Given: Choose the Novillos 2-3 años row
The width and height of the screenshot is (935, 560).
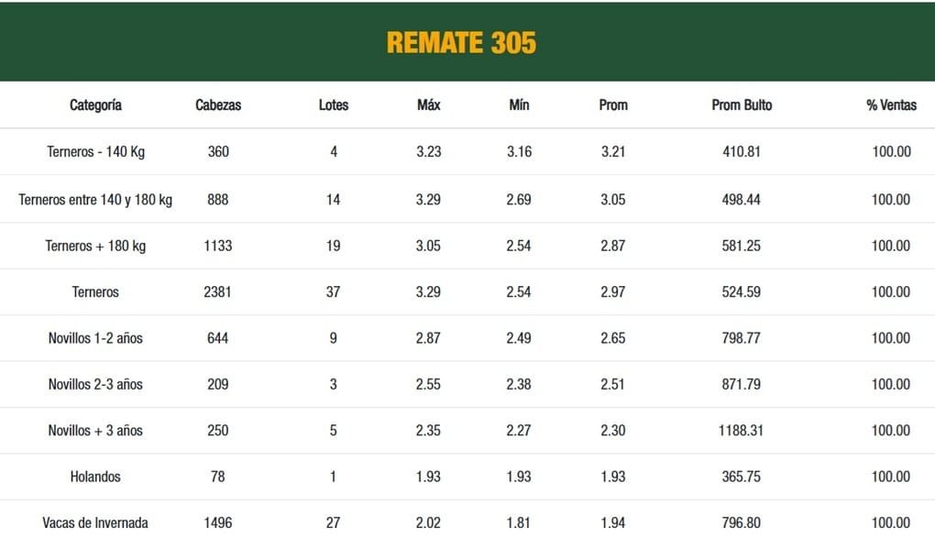Looking at the screenshot, I should pyautogui.click(x=467, y=384).
